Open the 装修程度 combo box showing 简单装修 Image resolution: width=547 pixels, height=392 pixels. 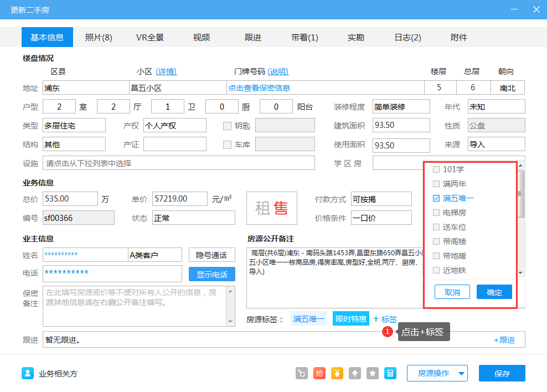point(401,107)
